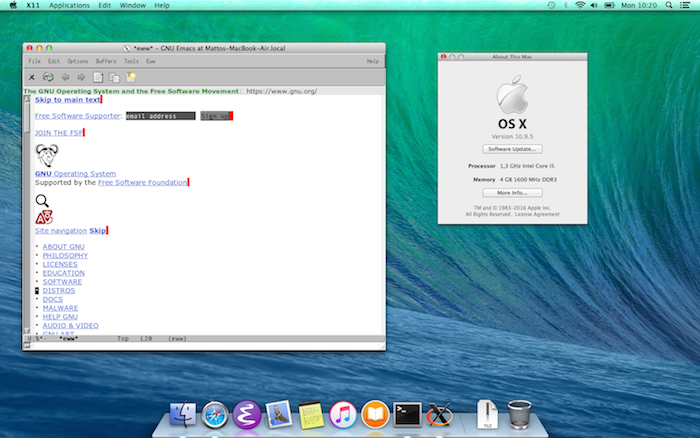Click the License Agreement link in About window

(537, 214)
